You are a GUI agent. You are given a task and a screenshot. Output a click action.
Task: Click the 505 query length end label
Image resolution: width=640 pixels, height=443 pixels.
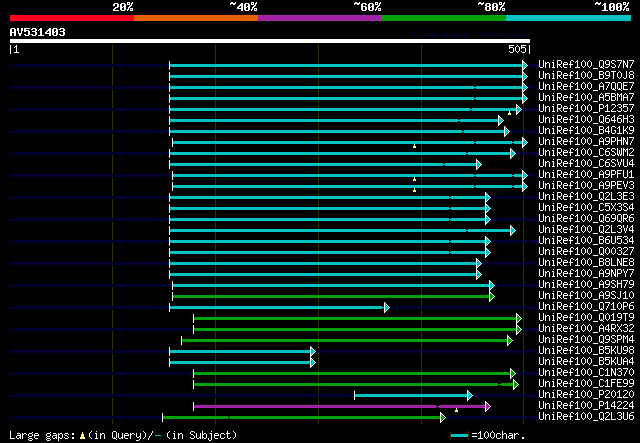click(517, 49)
